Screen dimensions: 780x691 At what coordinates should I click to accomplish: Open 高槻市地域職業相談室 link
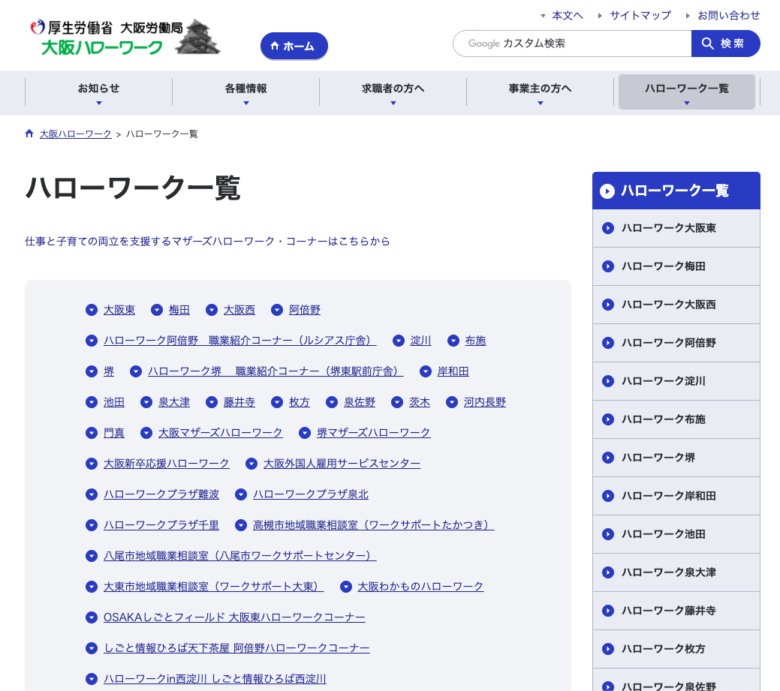coord(374,525)
